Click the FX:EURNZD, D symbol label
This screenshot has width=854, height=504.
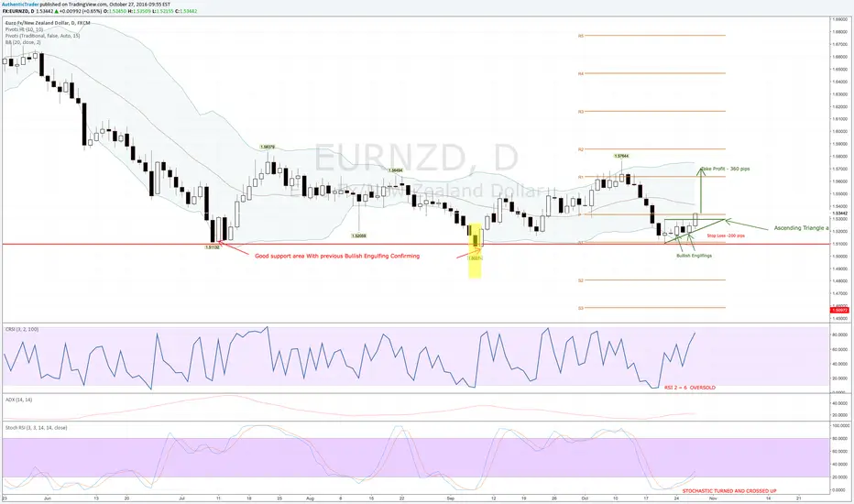click(x=18, y=11)
